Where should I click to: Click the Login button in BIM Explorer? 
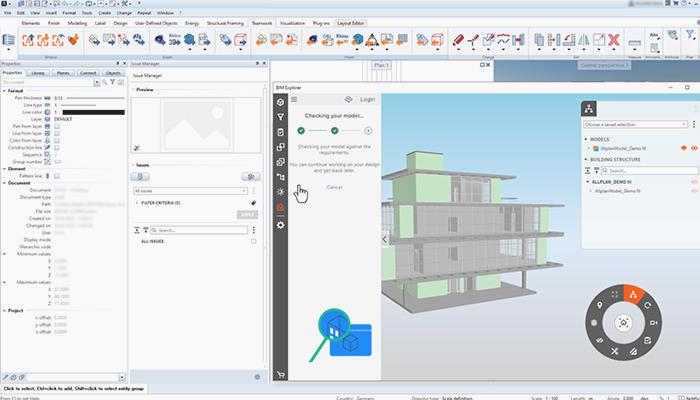[x=367, y=100]
